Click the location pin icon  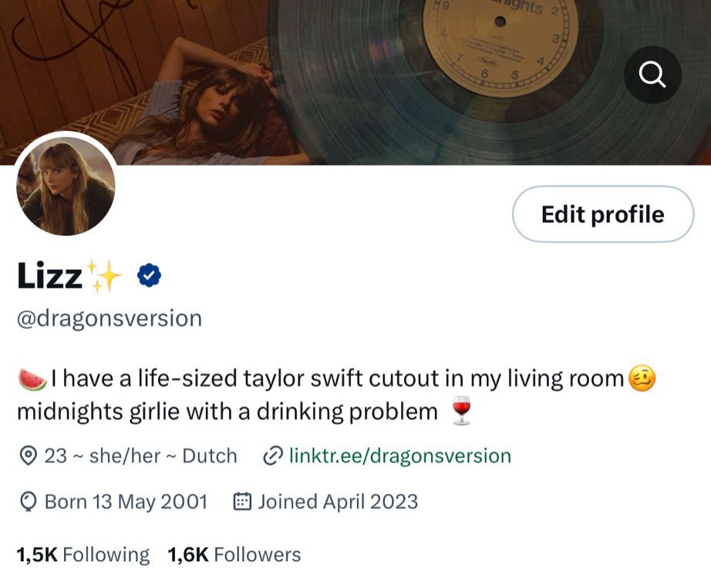tap(29, 455)
